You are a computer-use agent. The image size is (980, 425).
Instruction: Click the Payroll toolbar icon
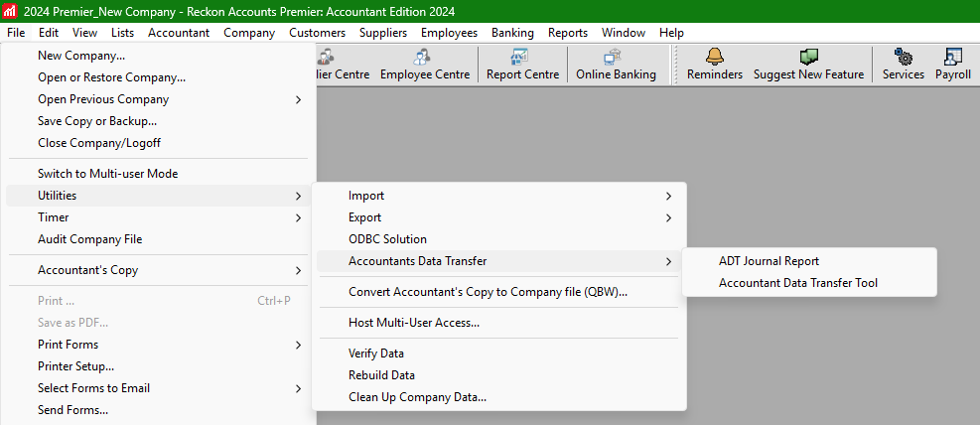pyautogui.click(x=952, y=58)
